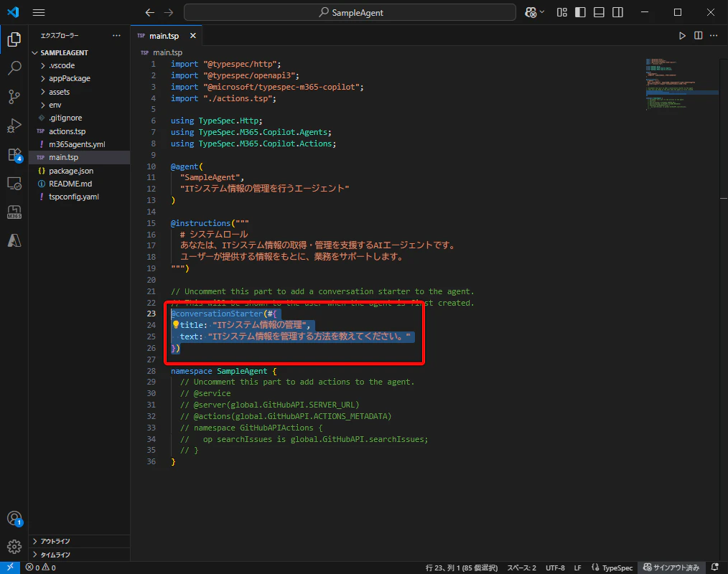Click the SampleAgent search command box
728x574 pixels.
click(x=350, y=12)
